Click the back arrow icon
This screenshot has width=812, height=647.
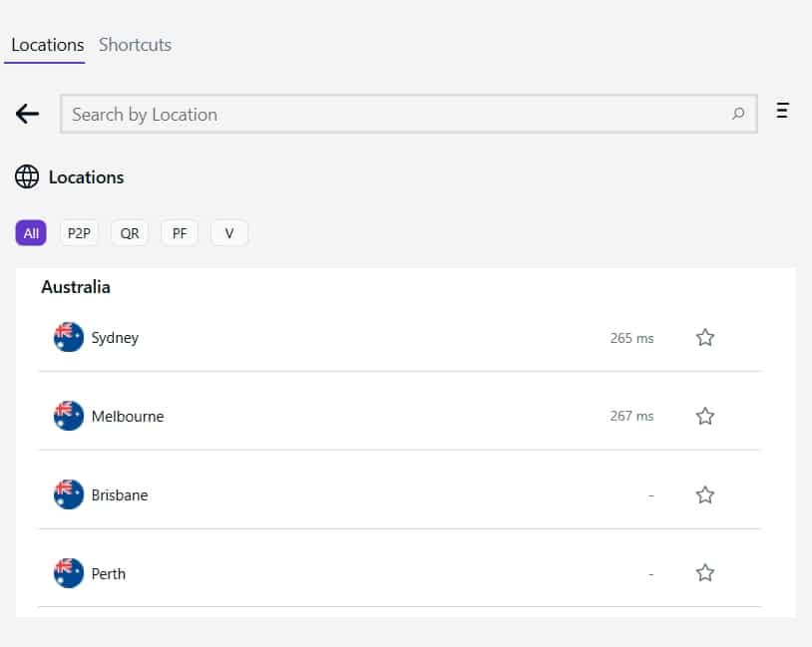pos(28,114)
